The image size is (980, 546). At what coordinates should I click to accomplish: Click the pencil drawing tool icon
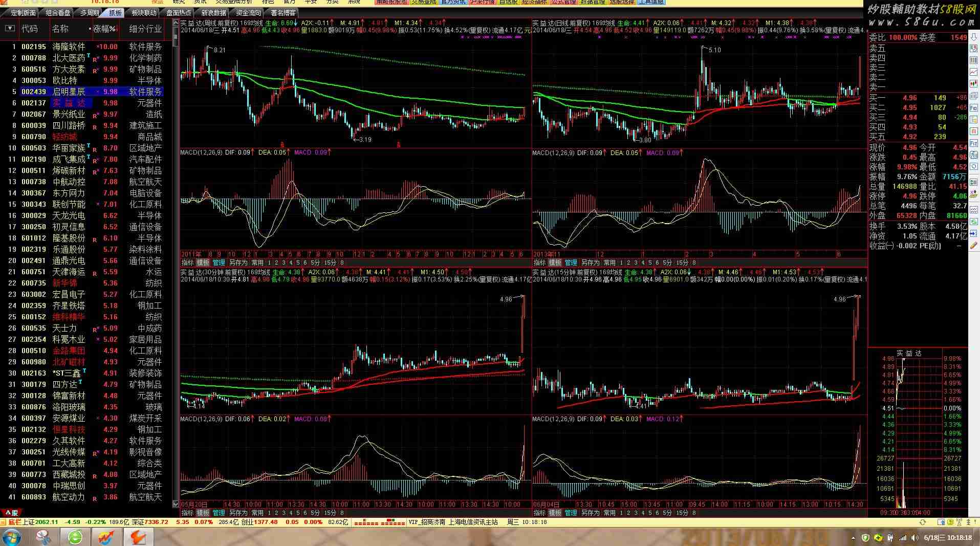(x=973, y=246)
